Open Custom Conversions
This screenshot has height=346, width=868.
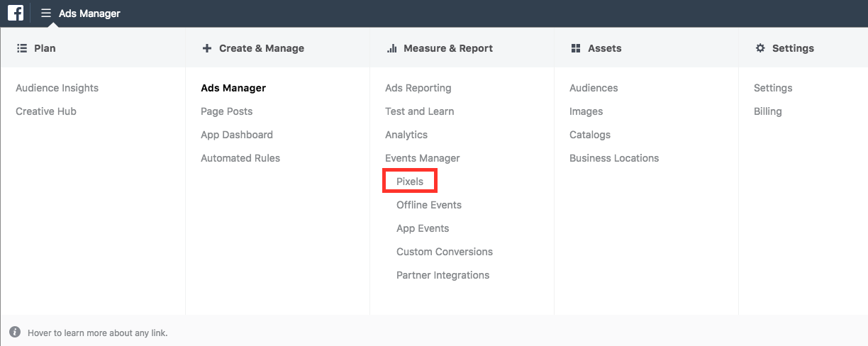click(x=445, y=252)
